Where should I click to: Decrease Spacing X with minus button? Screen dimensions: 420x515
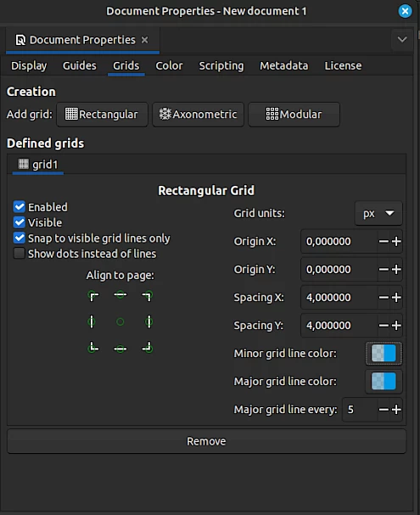point(384,298)
